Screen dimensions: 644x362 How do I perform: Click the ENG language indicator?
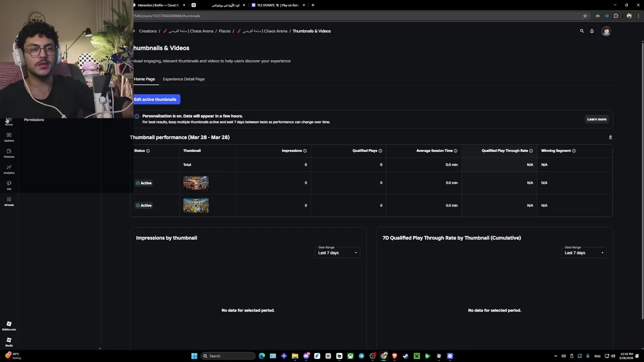597,356
